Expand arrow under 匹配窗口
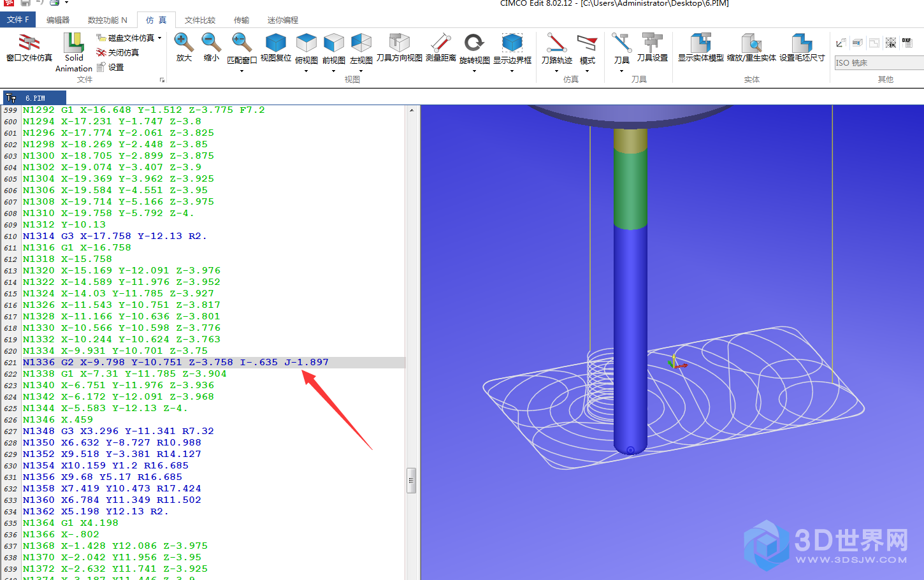 (242, 71)
